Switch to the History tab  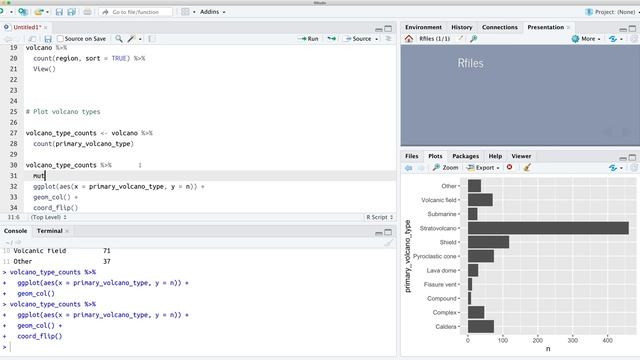[462, 27]
